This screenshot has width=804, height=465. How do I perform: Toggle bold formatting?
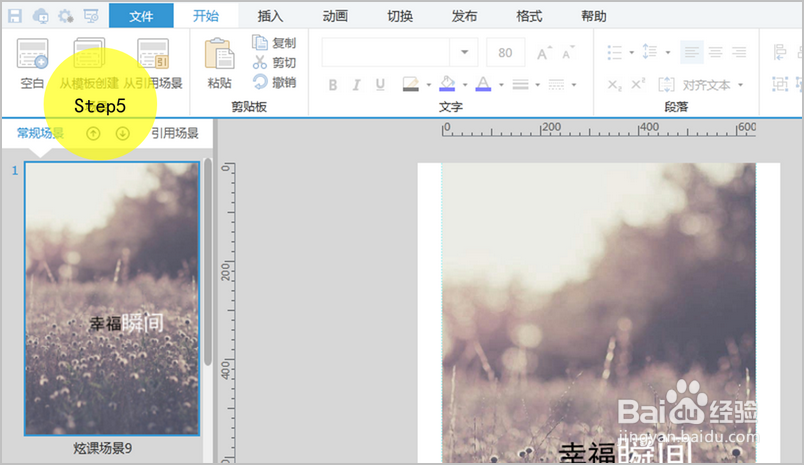click(333, 85)
